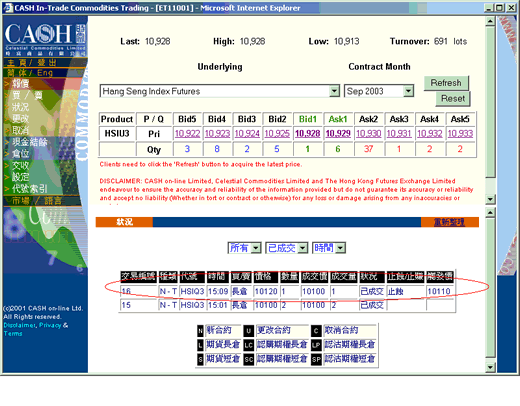Click the quote frame scrollbar up arrow
Image resolution: width=520 pixels, height=406 pixels.
[490, 22]
